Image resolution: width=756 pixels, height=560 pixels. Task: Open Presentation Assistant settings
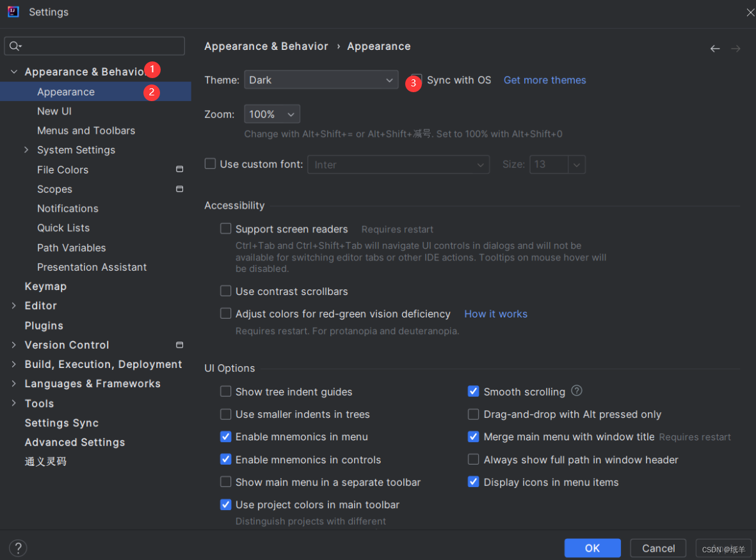92,267
